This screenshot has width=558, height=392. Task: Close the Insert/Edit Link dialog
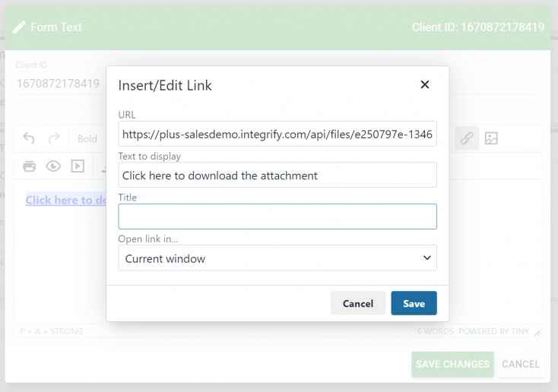pos(425,85)
